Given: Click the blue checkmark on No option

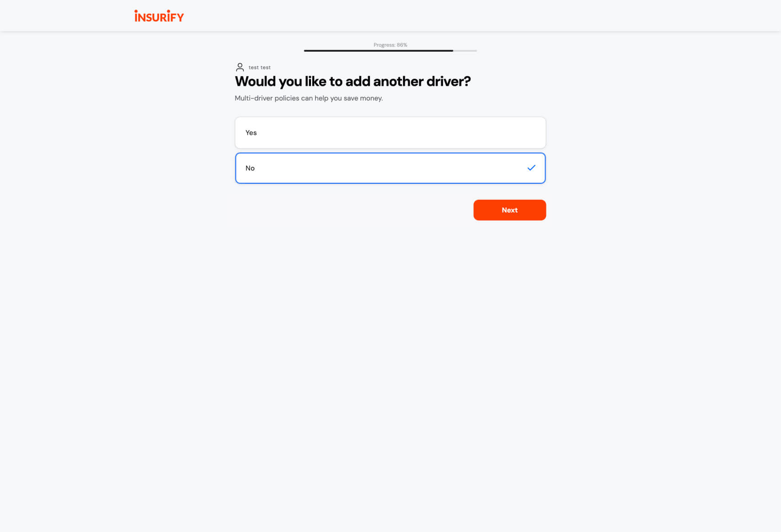Looking at the screenshot, I should (531, 168).
